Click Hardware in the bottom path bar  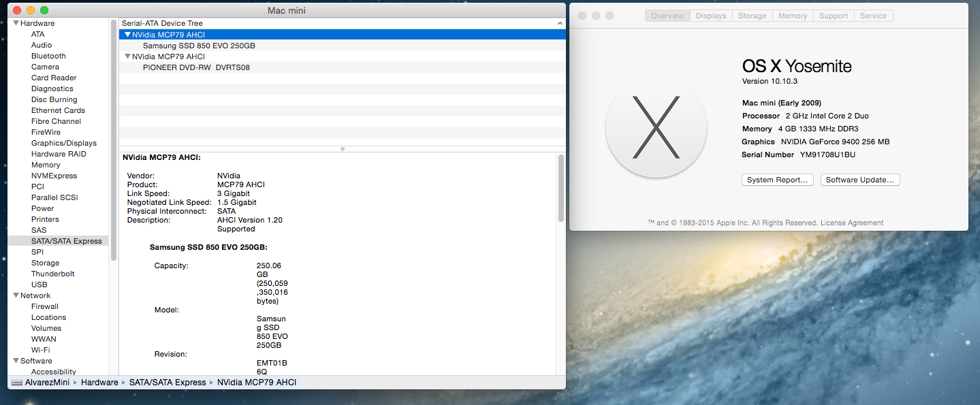[99, 383]
